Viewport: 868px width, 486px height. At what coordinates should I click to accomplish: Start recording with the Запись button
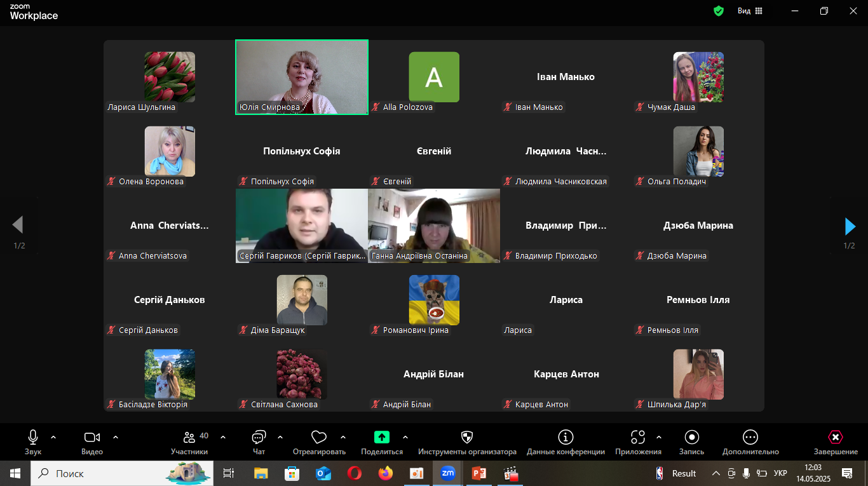tap(691, 437)
